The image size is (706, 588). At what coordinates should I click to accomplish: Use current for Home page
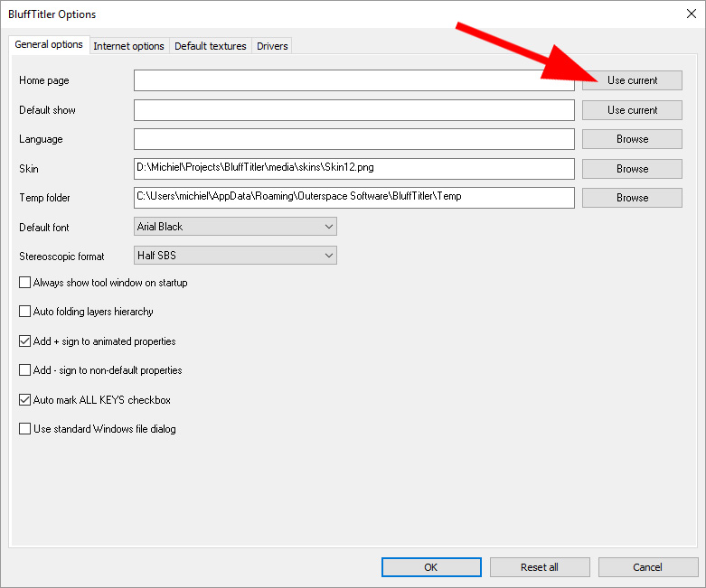[632, 80]
